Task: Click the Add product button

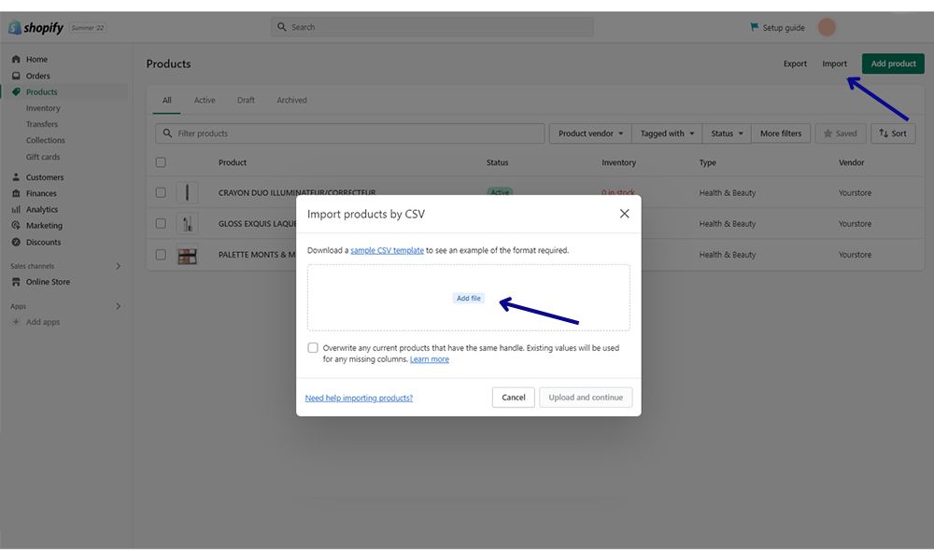Action: (x=893, y=63)
